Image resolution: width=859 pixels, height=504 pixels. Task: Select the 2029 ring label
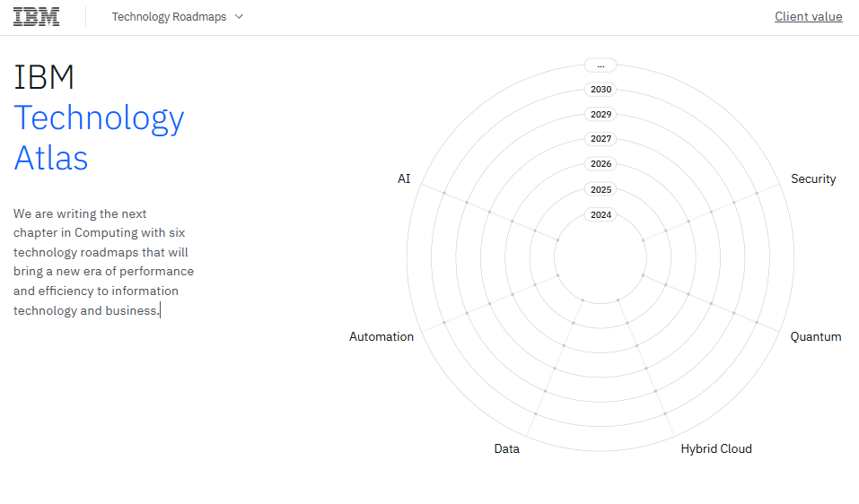600,115
